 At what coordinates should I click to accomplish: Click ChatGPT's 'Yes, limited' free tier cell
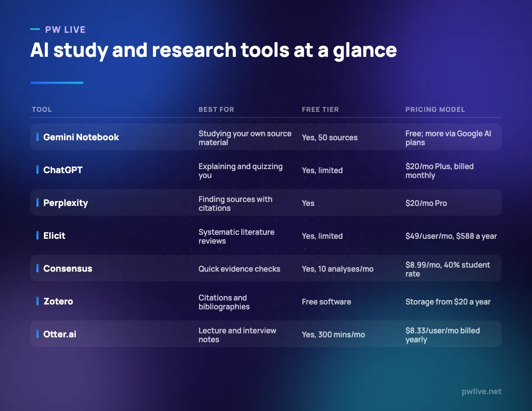[322, 170]
